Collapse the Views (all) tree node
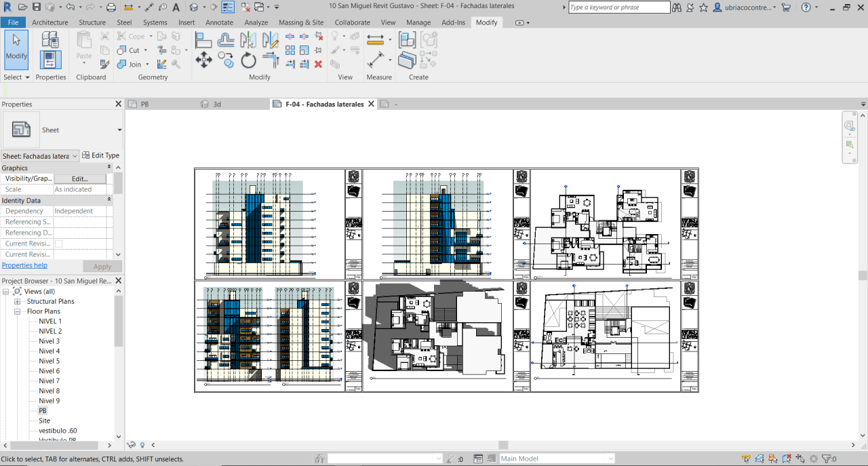868x466 pixels. 5,291
